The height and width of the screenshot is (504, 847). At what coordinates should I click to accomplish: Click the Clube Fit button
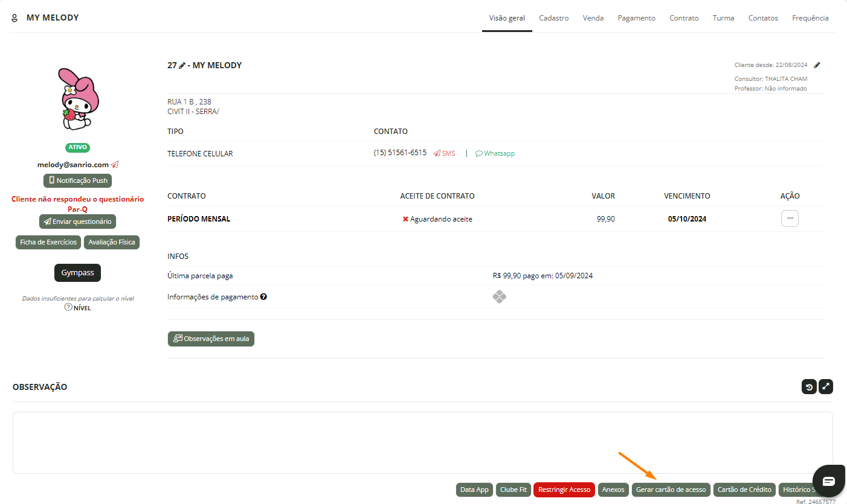(x=514, y=490)
